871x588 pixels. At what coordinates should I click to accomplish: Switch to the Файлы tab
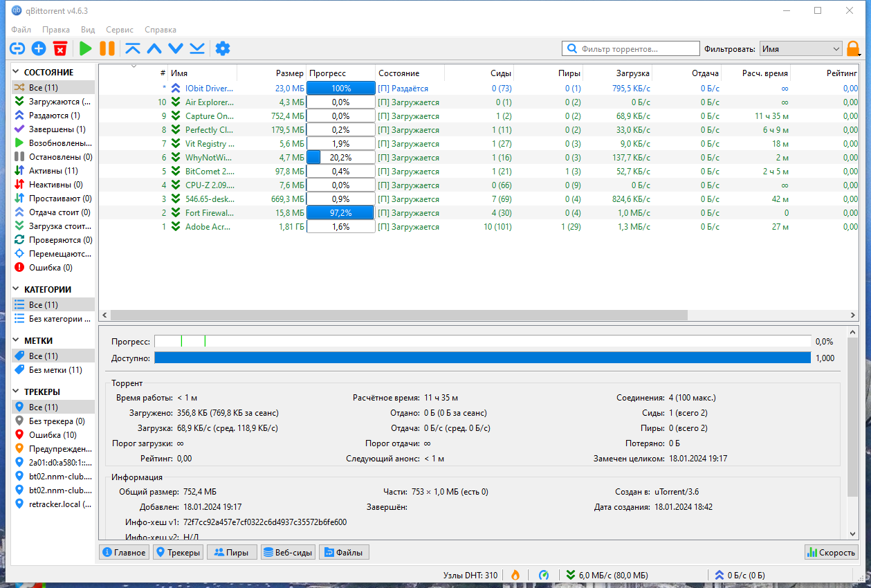click(x=343, y=551)
